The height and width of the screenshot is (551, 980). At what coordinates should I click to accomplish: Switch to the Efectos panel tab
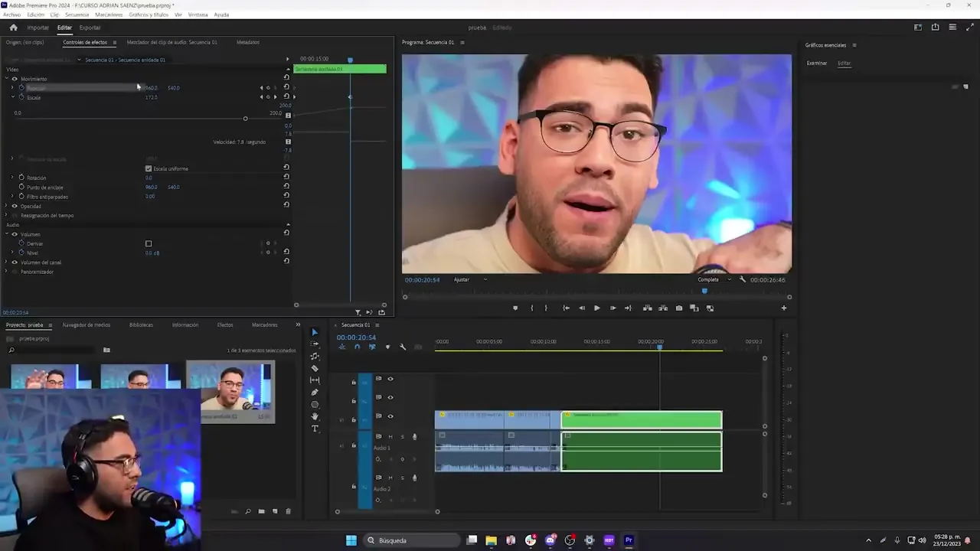225,324
